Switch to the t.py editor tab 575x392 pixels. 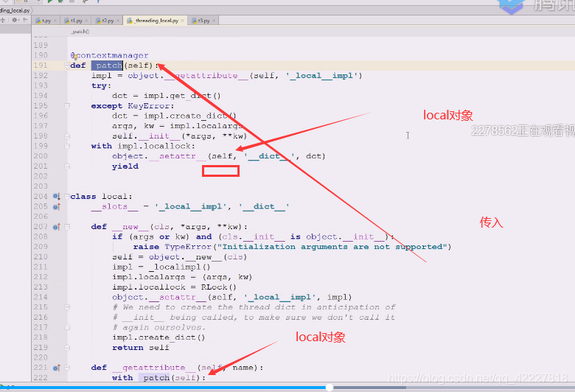point(45,21)
